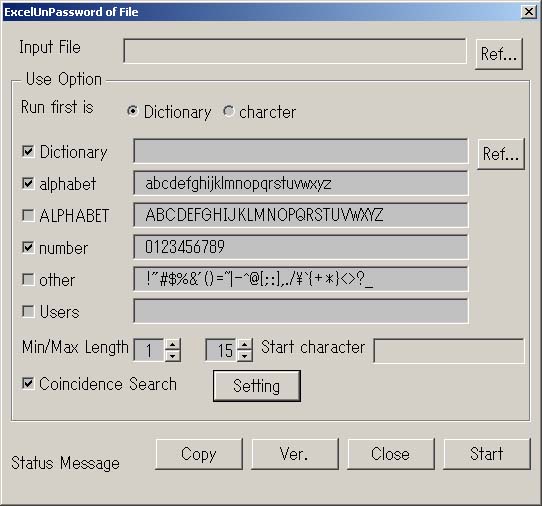The image size is (542, 506).
Task: Click the Status Message label
Action: [x=65, y=463]
